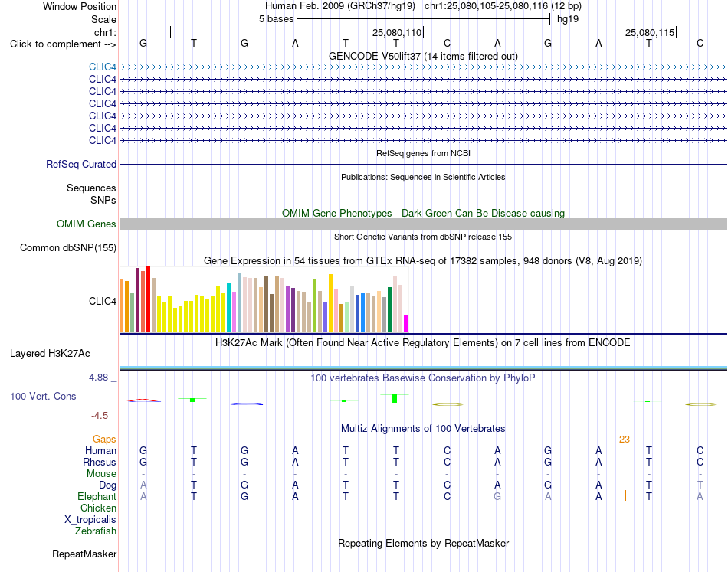This screenshot has width=728, height=572.
Task: Click the Layered H3K27Ac track label
Action: pyautogui.click(x=50, y=354)
